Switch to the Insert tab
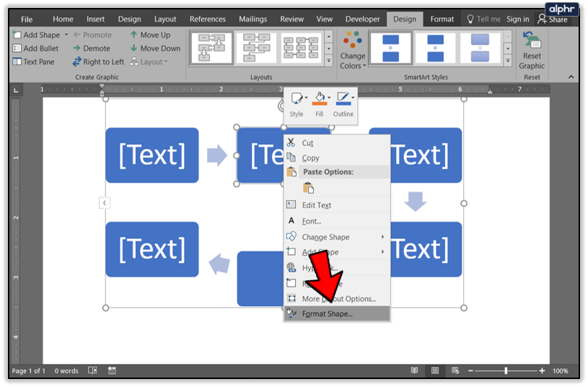 96,19
